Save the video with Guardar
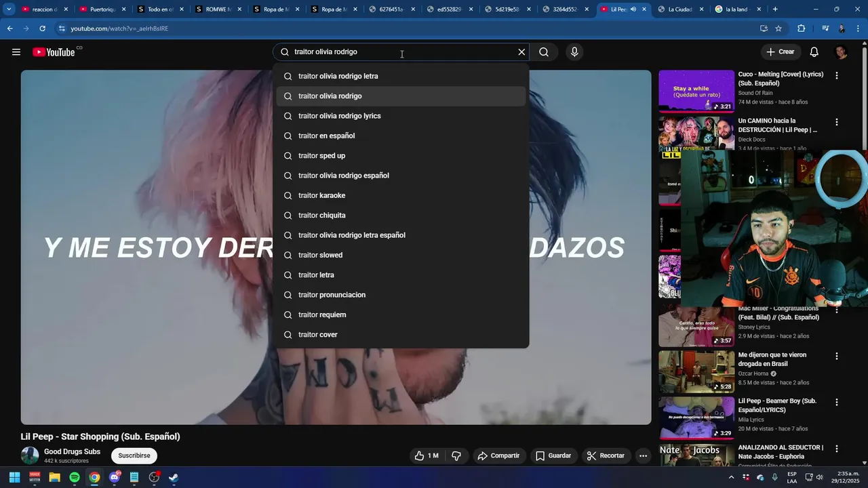Viewport: 868px width, 488px height. tap(553, 455)
